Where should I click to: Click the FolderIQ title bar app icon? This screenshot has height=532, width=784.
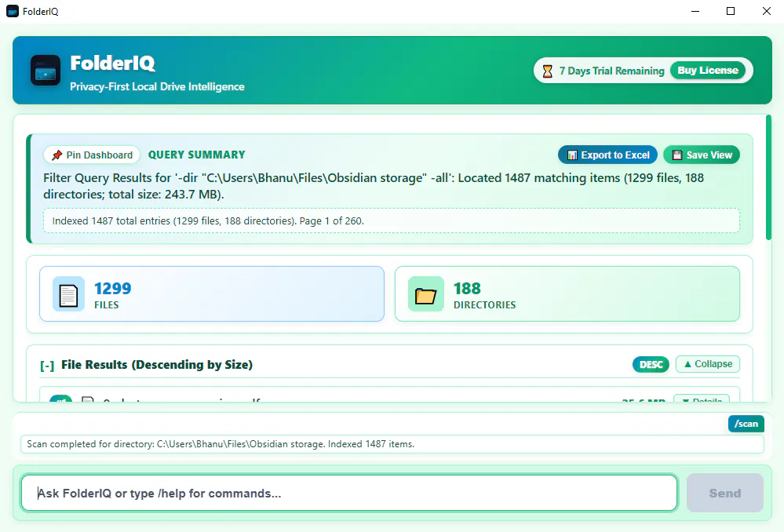(13, 11)
